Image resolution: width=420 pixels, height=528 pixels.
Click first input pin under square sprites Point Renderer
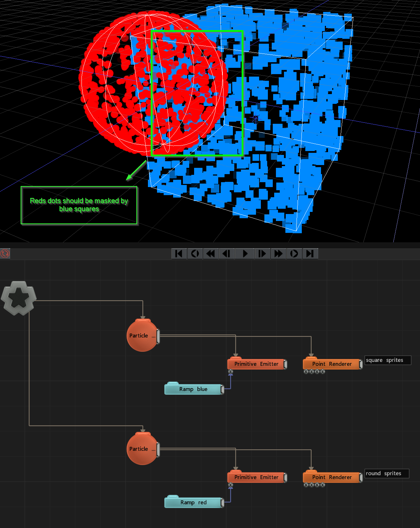coord(306,372)
